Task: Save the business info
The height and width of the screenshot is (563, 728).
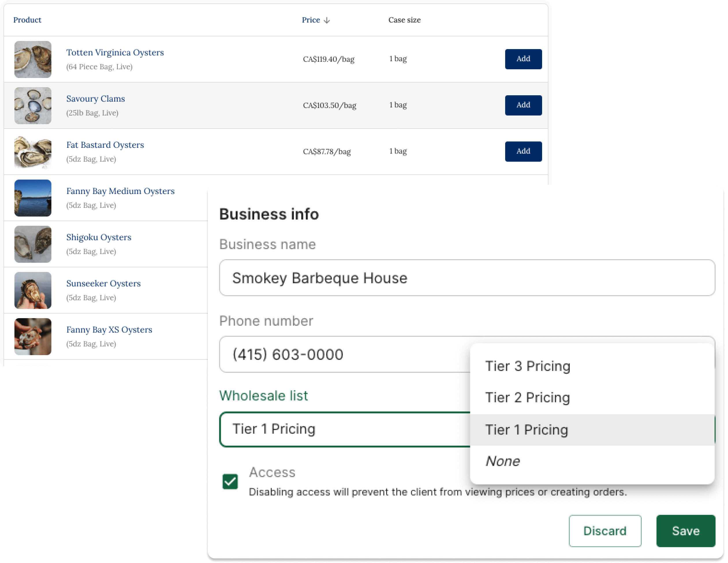Action: 685,531
